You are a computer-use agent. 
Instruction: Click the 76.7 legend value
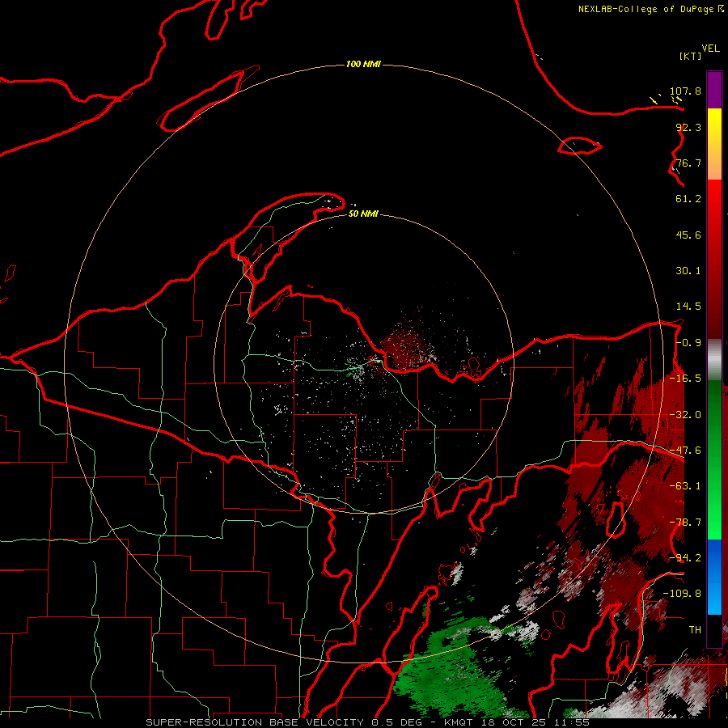point(688,163)
